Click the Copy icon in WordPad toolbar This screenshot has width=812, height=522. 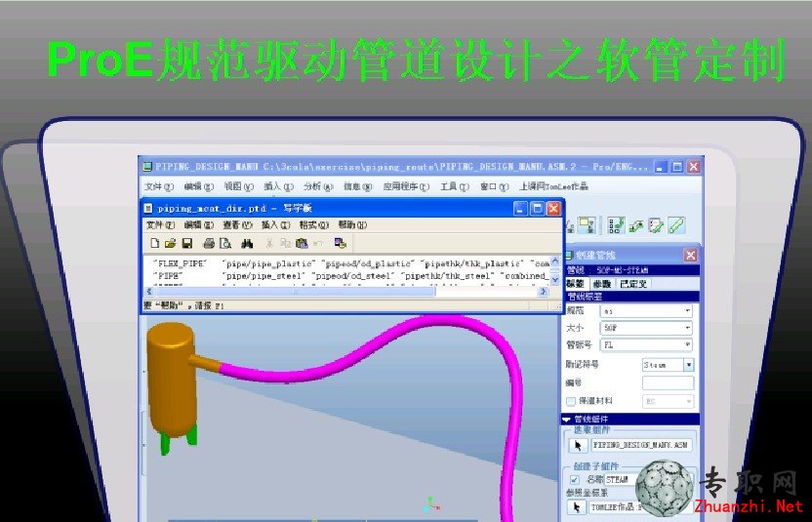pyautogui.click(x=285, y=243)
